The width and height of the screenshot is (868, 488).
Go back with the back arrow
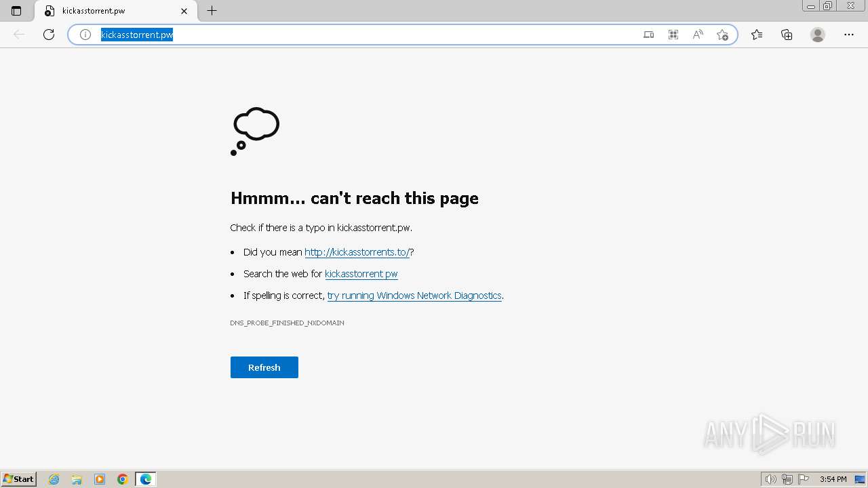click(19, 35)
